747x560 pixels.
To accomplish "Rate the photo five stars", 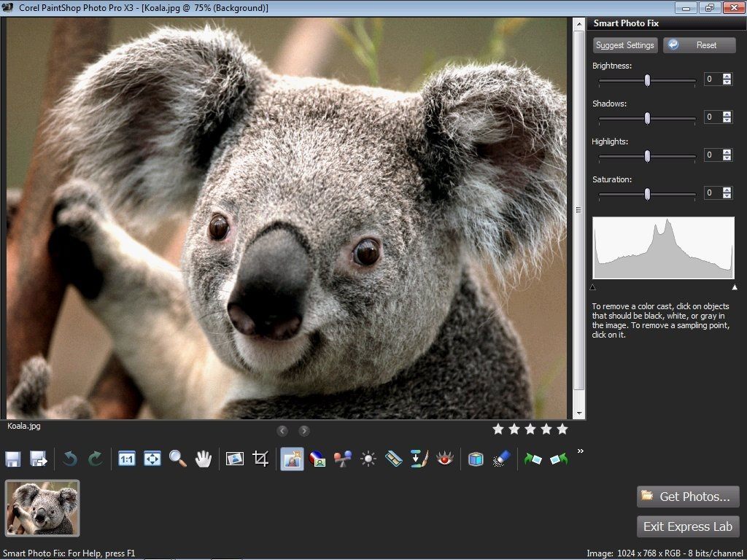I will click(x=562, y=429).
